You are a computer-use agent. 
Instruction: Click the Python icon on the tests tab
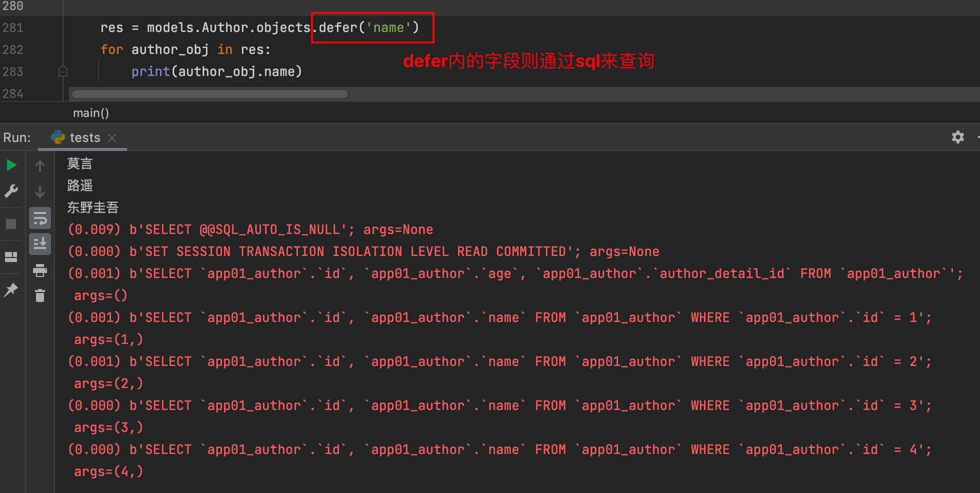point(58,137)
